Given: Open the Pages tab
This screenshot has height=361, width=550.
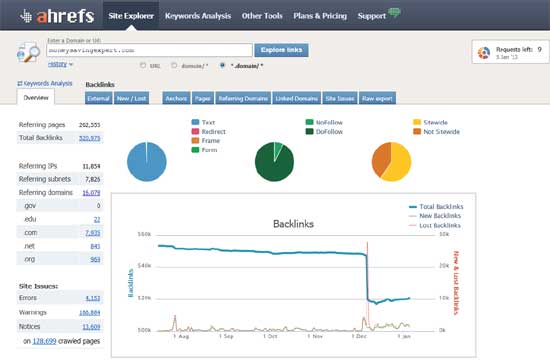Looking at the screenshot, I should pos(203,98).
